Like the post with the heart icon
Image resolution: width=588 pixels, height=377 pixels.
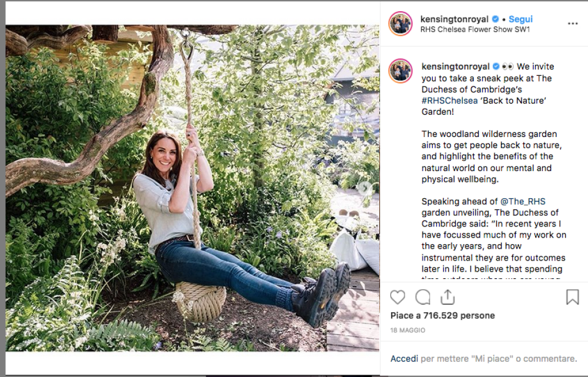(x=398, y=297)
